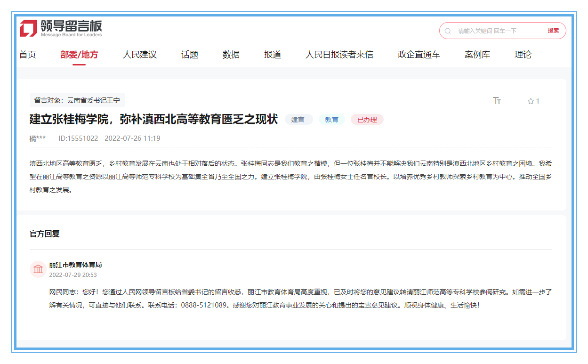Open the 首页 home tab
Screen dimensions: 588x364
(x=28, y=55)
